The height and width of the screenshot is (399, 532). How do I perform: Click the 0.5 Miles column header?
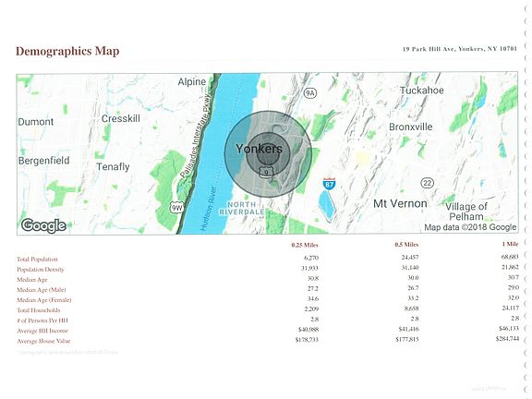point(406,245)
